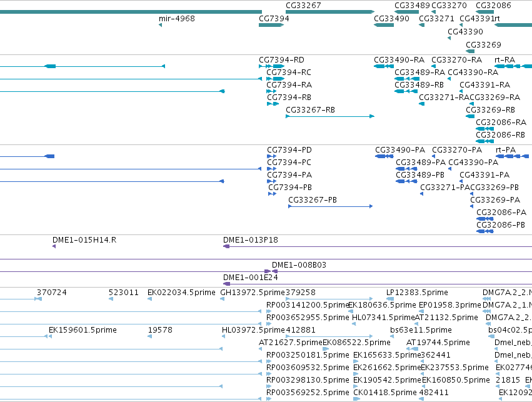Select the CG33490-RA transcript label
The width and height of the screenshot is (532, 402).
pos(399,61)
